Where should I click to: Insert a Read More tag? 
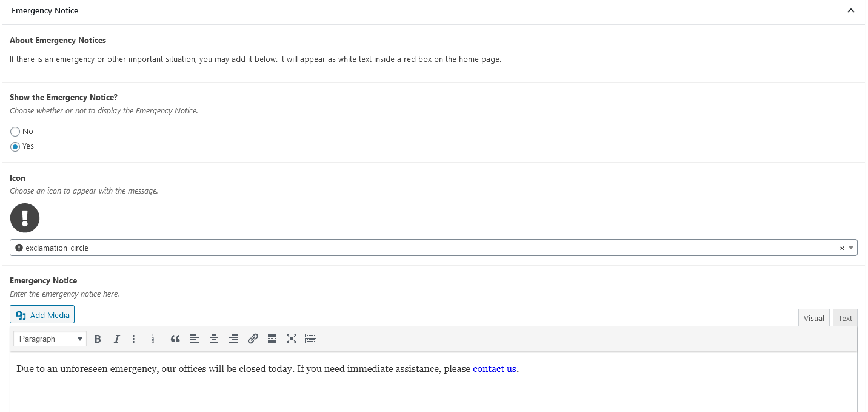272,339
